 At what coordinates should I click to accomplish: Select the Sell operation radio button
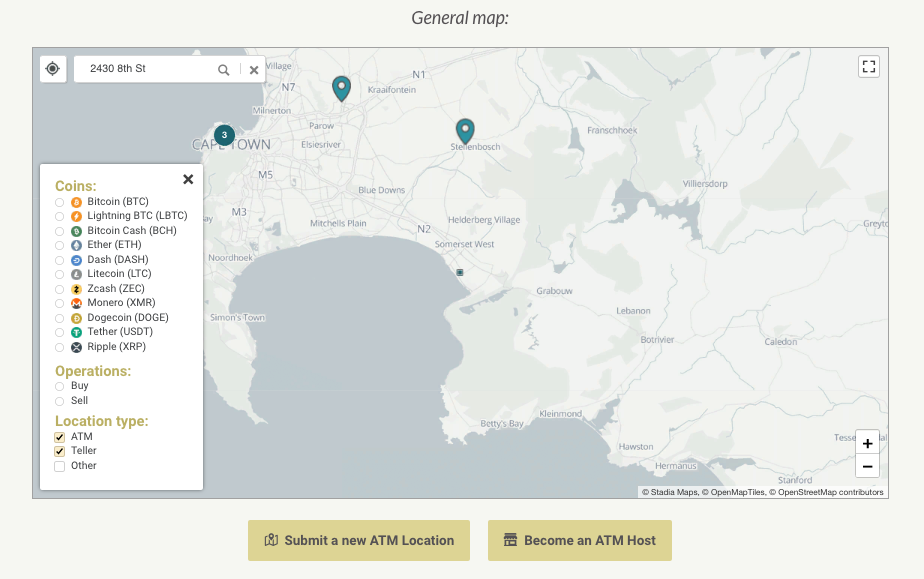[60, 402]
